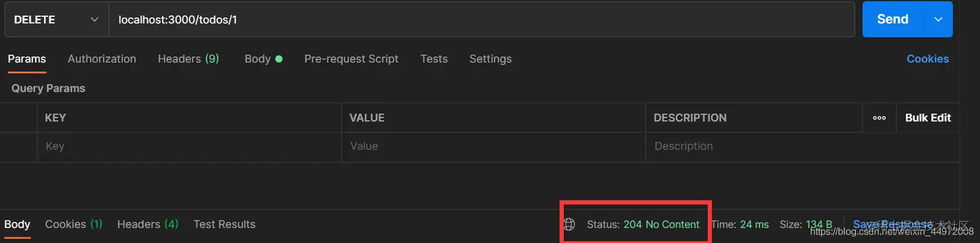This screenshot has height=243, width=980.
Task: Open the DELETE HTTP method dropdown
Action: (56, 19)
